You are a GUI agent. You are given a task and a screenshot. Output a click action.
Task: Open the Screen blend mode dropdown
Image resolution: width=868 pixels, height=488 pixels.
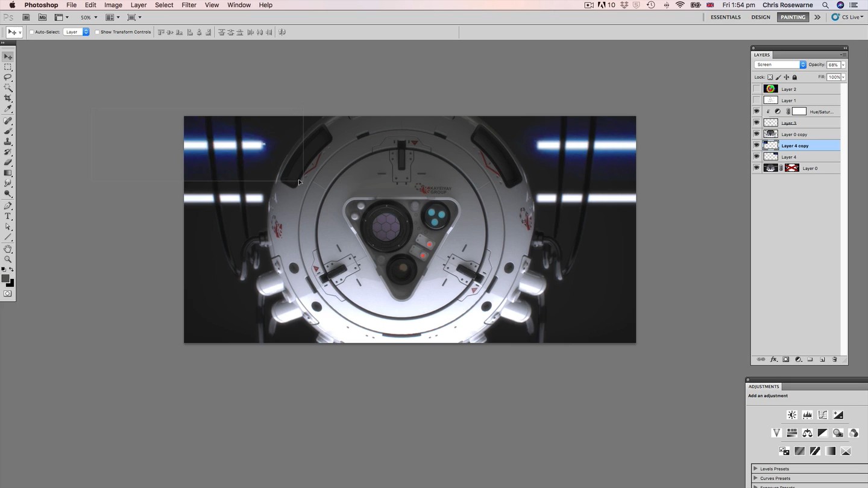780,64
